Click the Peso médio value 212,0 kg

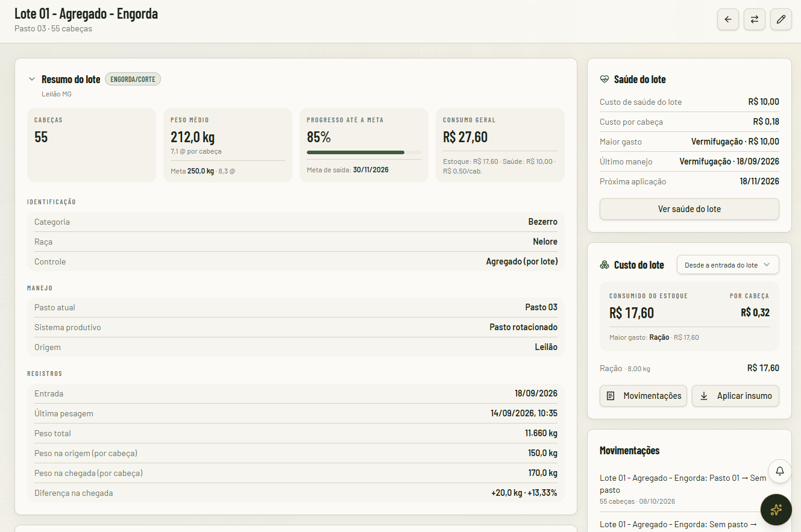point(193,137)
